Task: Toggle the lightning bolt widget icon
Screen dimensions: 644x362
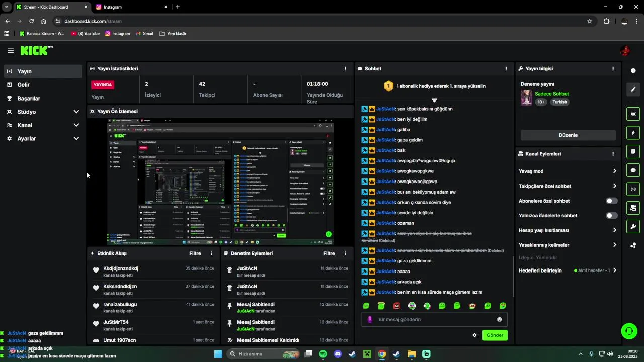Action: pos(633,133)
